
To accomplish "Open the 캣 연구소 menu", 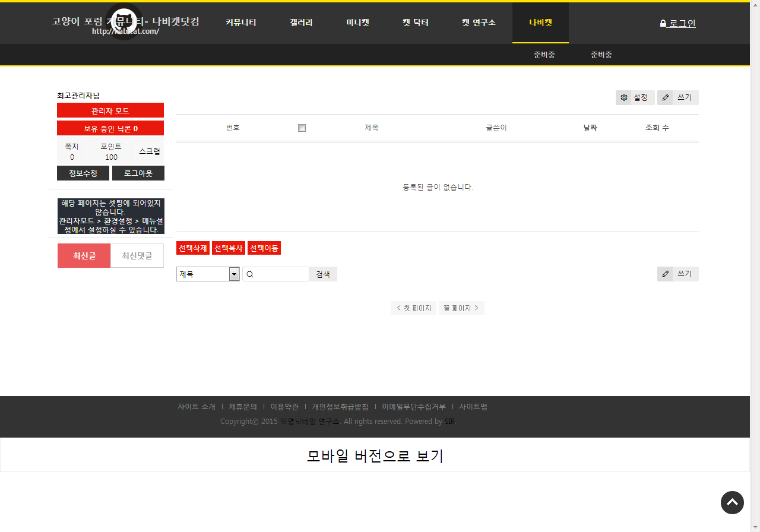I will click(x=479, y=23).
